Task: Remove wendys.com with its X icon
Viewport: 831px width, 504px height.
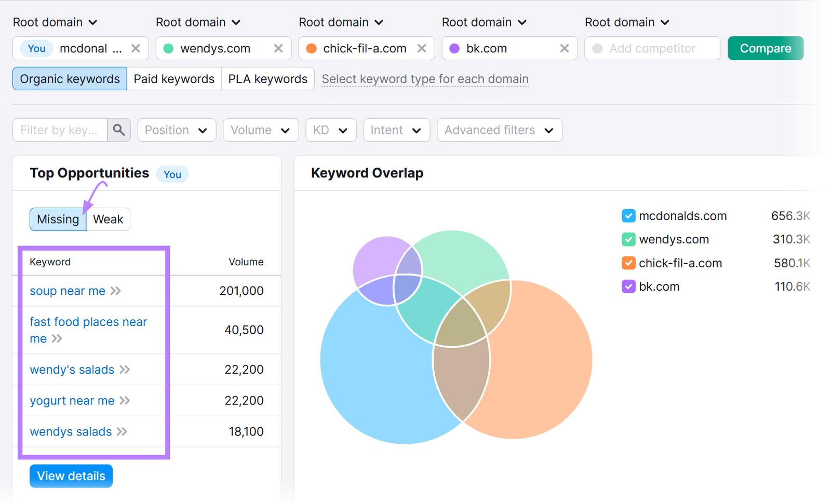Action: click(x=278, y=48)
